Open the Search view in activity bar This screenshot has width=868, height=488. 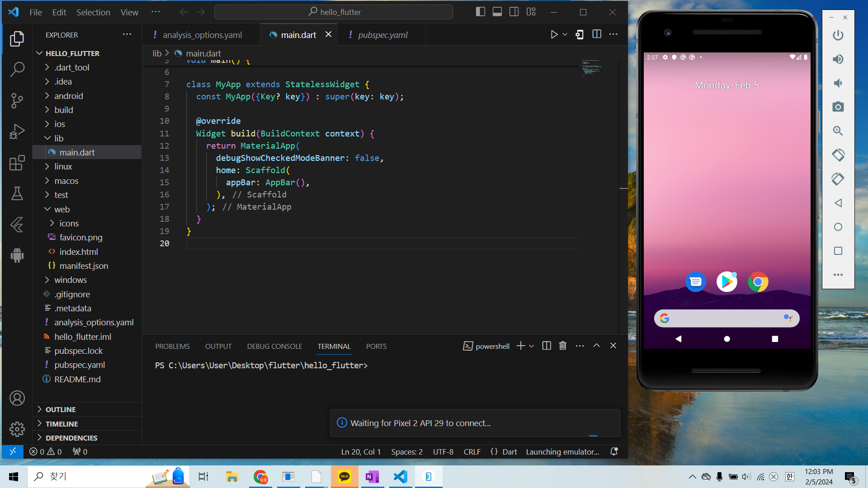17,70
